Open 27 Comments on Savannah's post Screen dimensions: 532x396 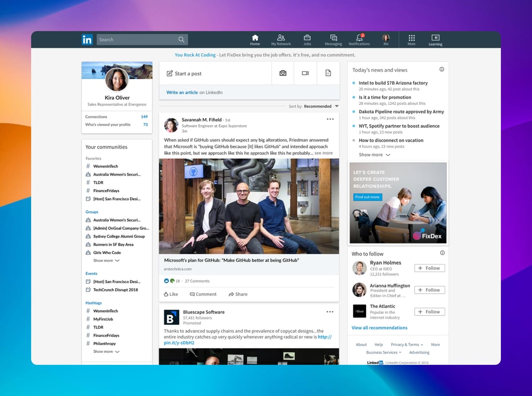tap(197, 281)
